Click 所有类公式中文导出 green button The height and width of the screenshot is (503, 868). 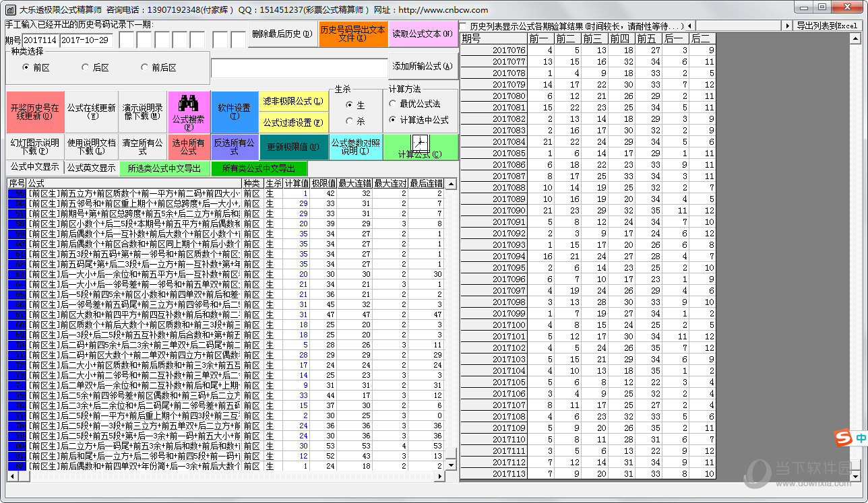[259, 168]
